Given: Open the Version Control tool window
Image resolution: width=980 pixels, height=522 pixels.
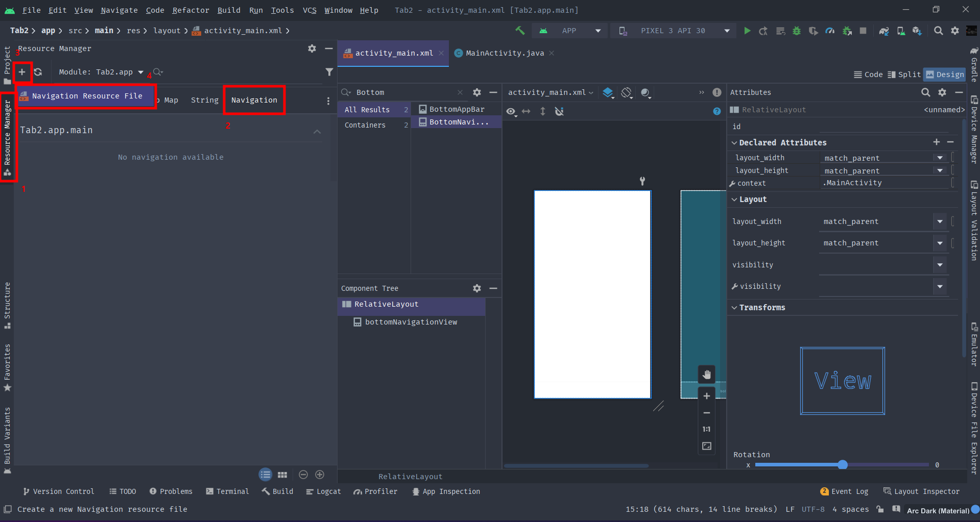Looking at the screenshot, I should click(x=58, y=491).
